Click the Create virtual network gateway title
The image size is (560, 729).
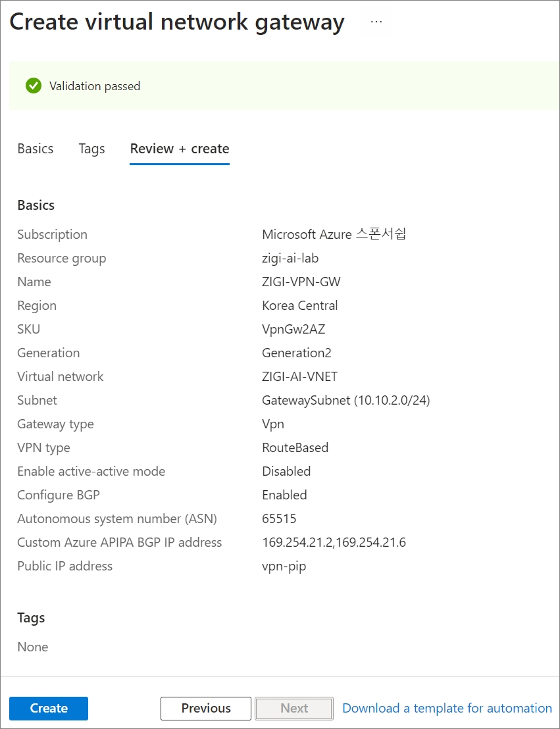tap(177, 22)
